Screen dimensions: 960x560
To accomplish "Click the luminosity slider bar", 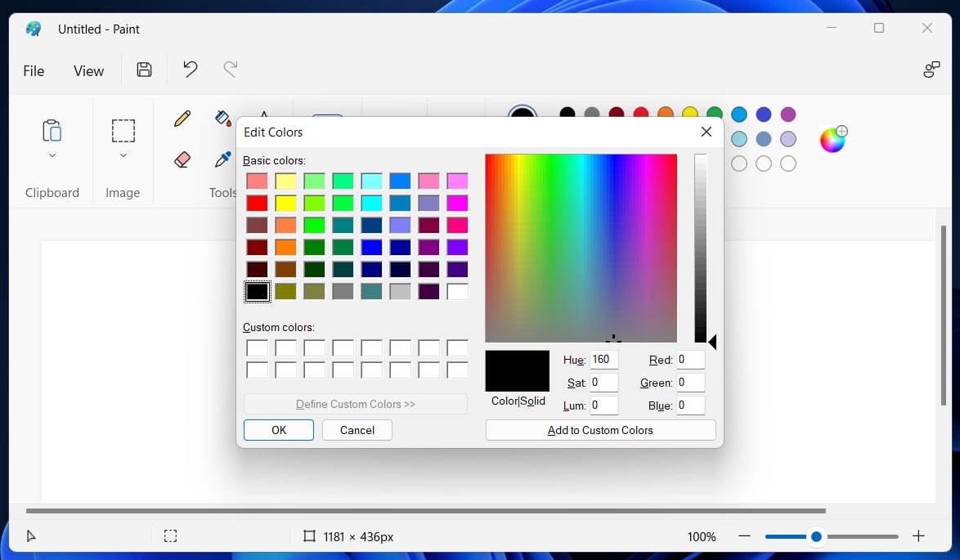I will 701,248.
